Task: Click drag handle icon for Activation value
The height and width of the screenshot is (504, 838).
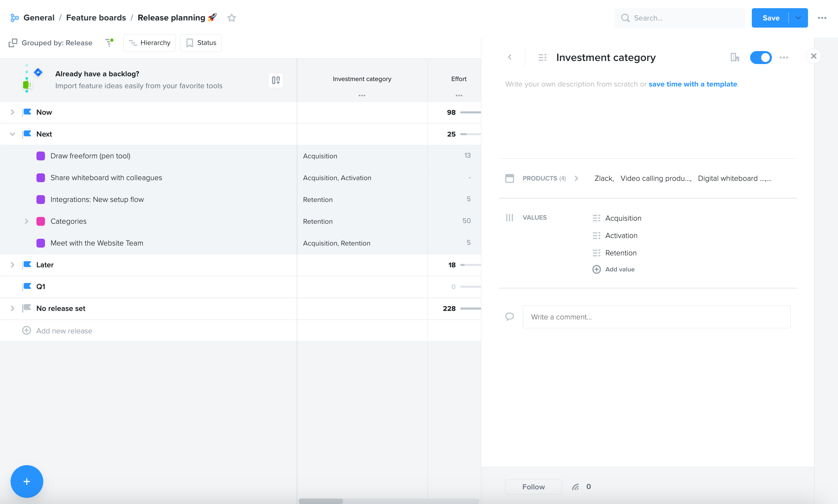Action: (596, 235)
